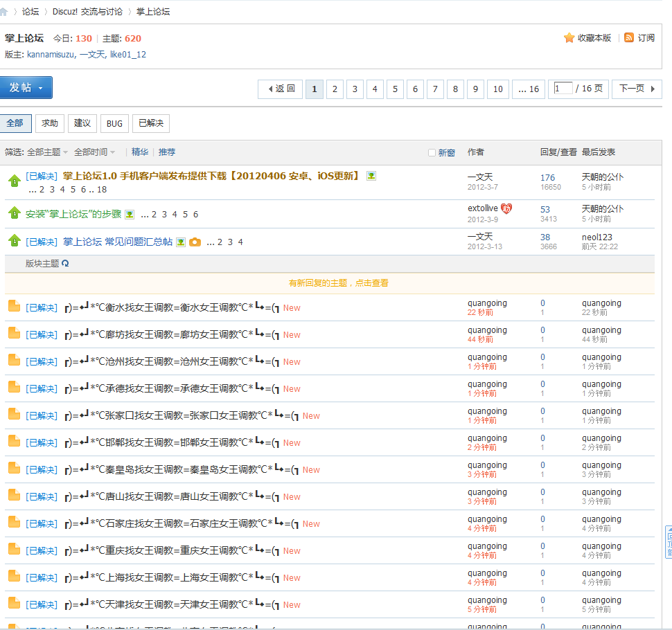This screenshot has width=672, height=630.
Task: Click the page number input field
Action: 563,88
